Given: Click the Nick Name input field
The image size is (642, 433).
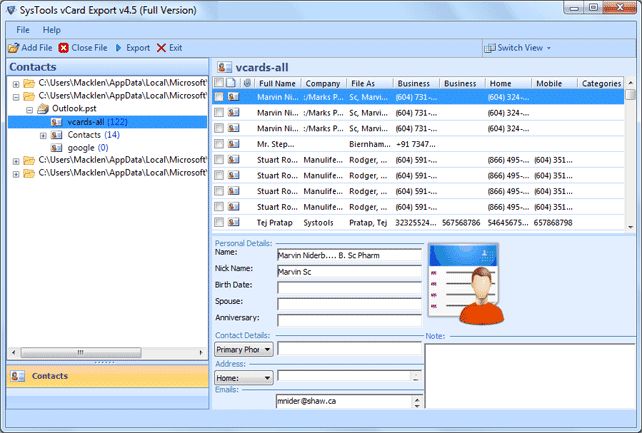Looking at the screenshot, I should [348, 270].
